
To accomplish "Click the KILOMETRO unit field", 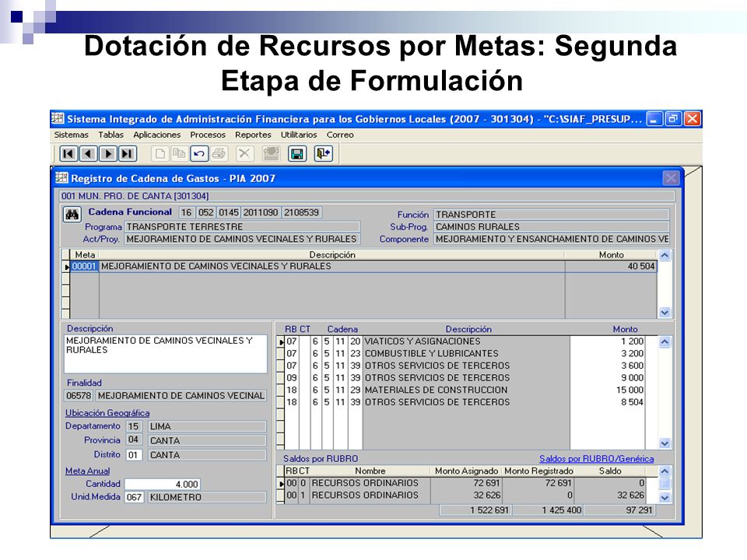I will pyautogui.click(x=206, y=497).
